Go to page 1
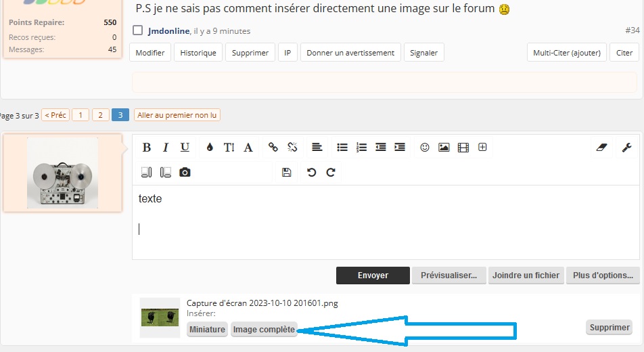The image size is (644, 352). tap(80, 115)
